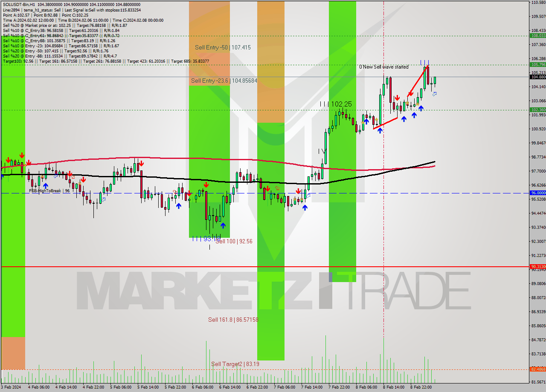546x392 pixels.
Task: Click the 3 Feb 2024 date label
Action: click(11, 387)
